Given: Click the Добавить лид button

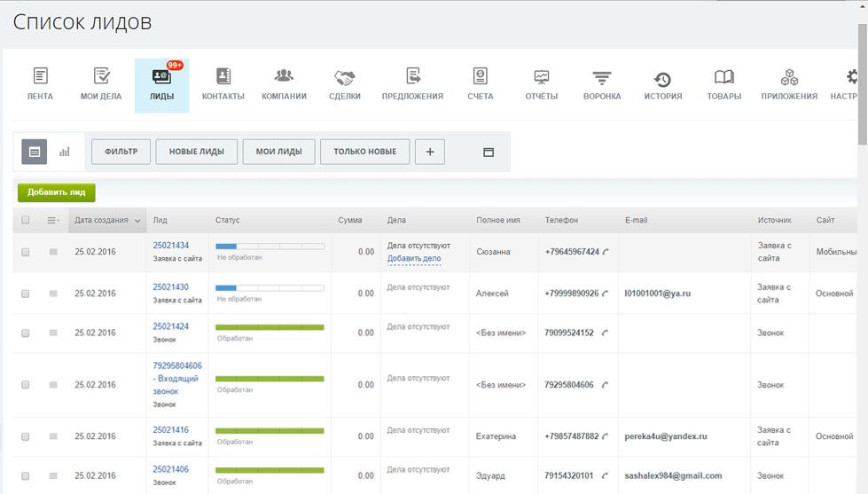Looking at the screenshot, I should click(x=57, y=192).
